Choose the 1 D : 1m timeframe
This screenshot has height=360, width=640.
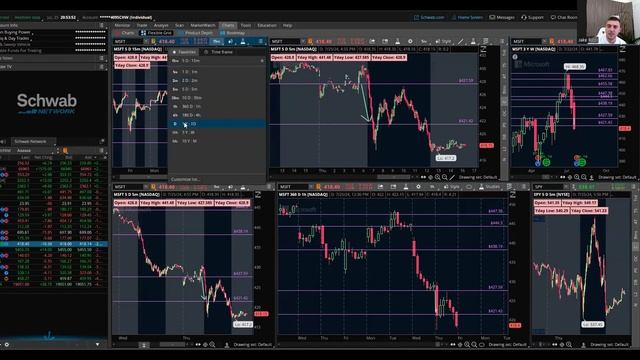(x=217, y=72)
